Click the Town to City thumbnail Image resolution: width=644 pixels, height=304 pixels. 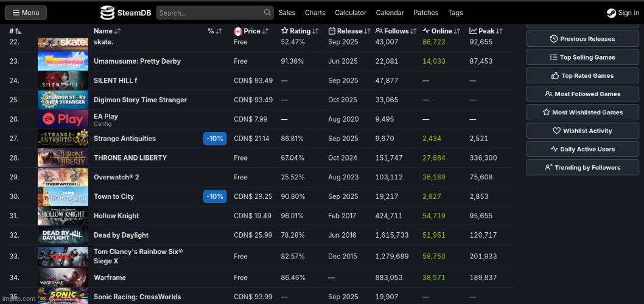[x=63, y=196]
